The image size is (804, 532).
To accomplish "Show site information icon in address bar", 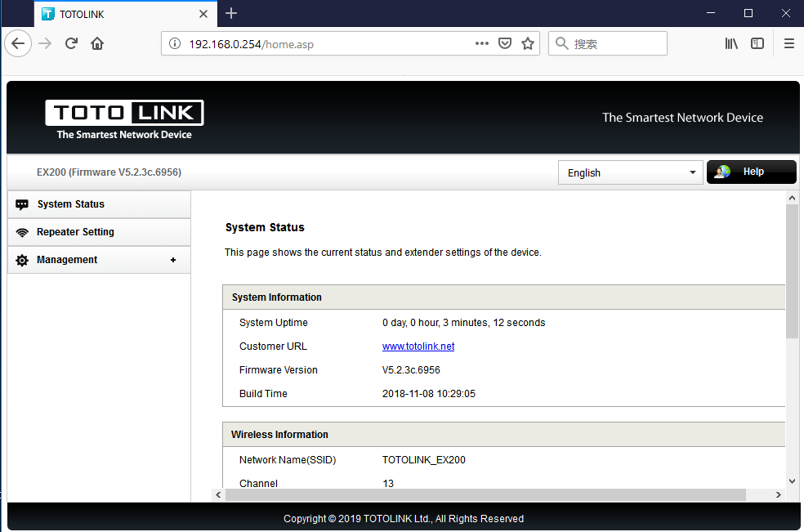I will click(x=175, y=43).
